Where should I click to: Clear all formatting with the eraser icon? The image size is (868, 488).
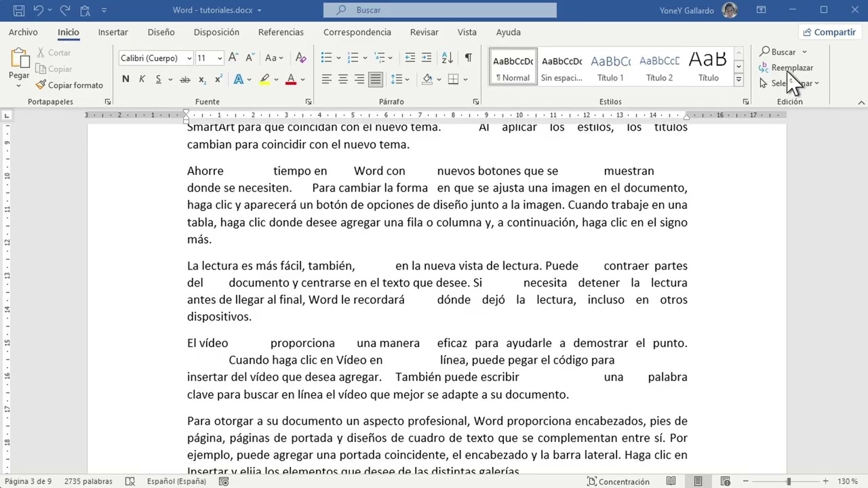(x=301, y=58)
